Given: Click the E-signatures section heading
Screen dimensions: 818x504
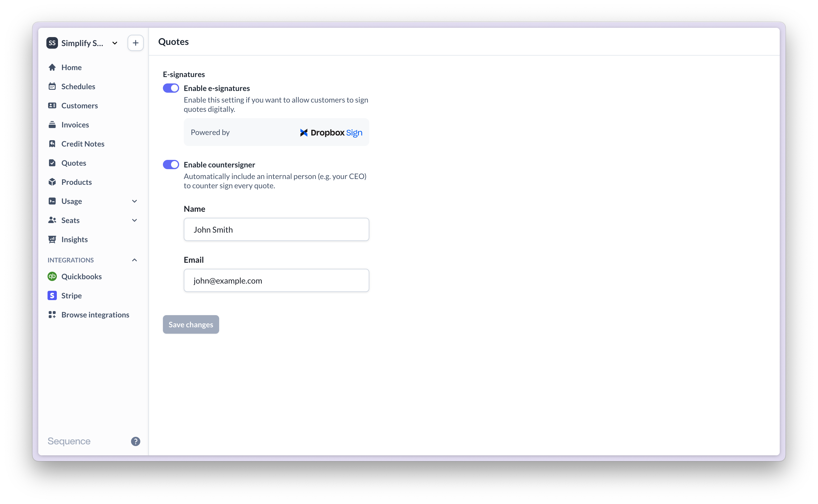Looking at the screenshot, I should tap(184, 74).
